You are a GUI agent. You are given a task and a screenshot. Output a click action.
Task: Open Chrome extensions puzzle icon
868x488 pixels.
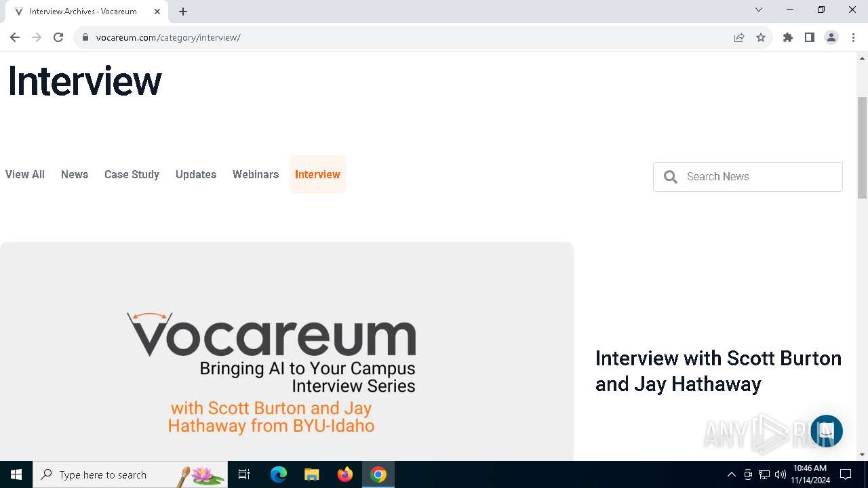tap(788, 37)
